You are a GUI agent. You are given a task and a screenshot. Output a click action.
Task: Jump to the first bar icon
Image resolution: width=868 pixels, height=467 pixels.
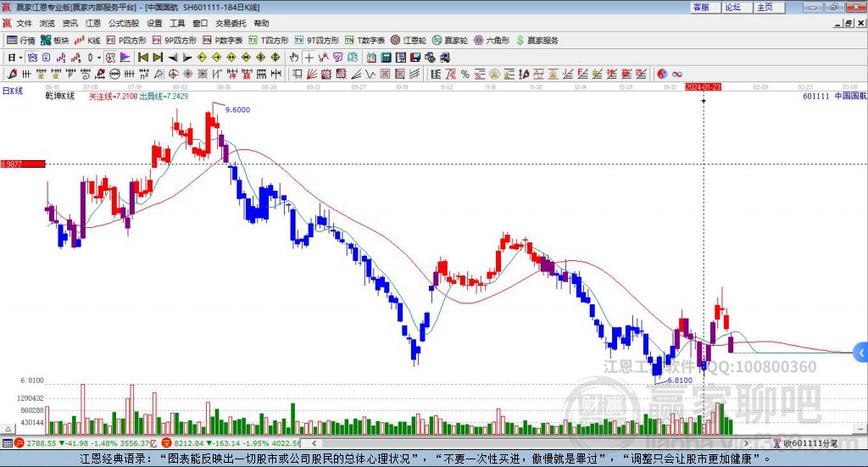point(143,58)
